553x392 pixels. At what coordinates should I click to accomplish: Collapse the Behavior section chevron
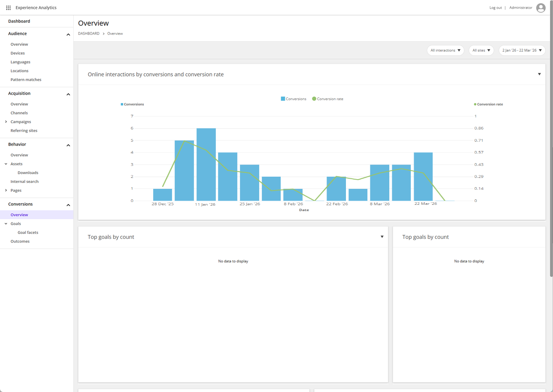click(x=68, y=145)
